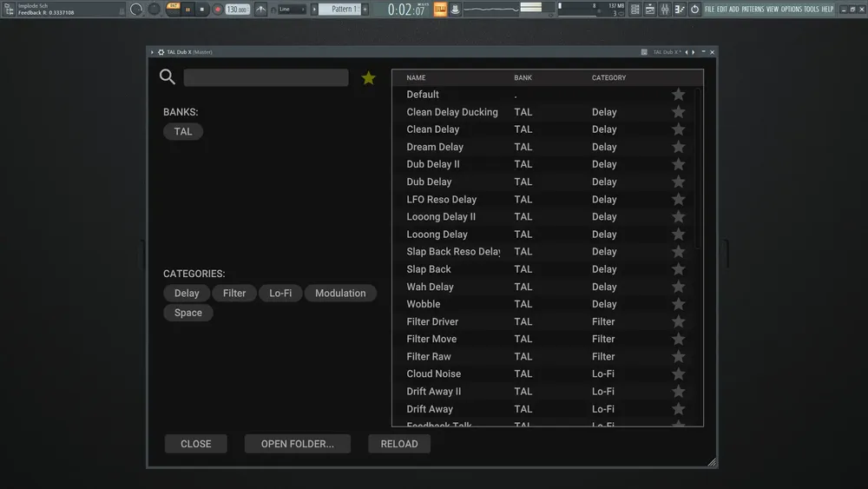This screenshot has height=489, width=868.
Task: Click the metronome icon
Action: 260,10
